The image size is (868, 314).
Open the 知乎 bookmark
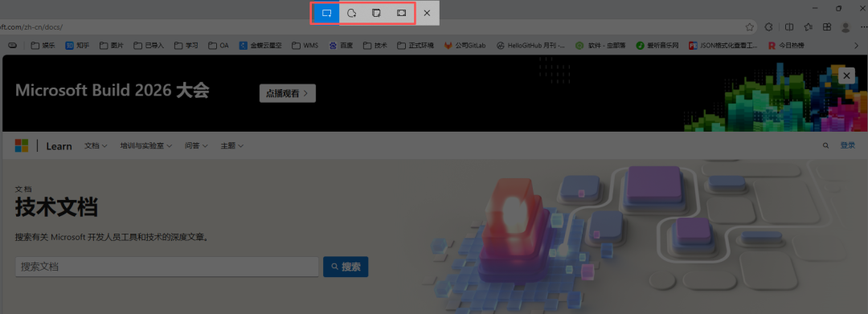point(77,45)
